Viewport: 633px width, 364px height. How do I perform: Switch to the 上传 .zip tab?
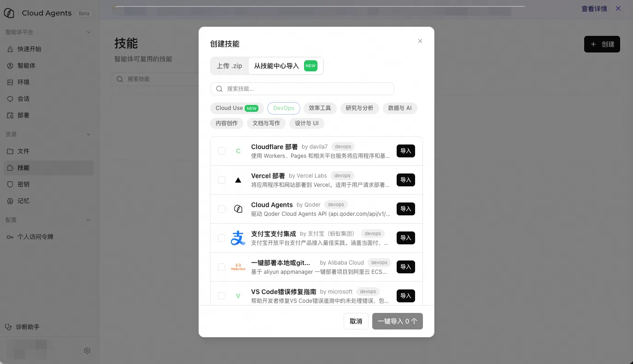click(x=229, y=66)
